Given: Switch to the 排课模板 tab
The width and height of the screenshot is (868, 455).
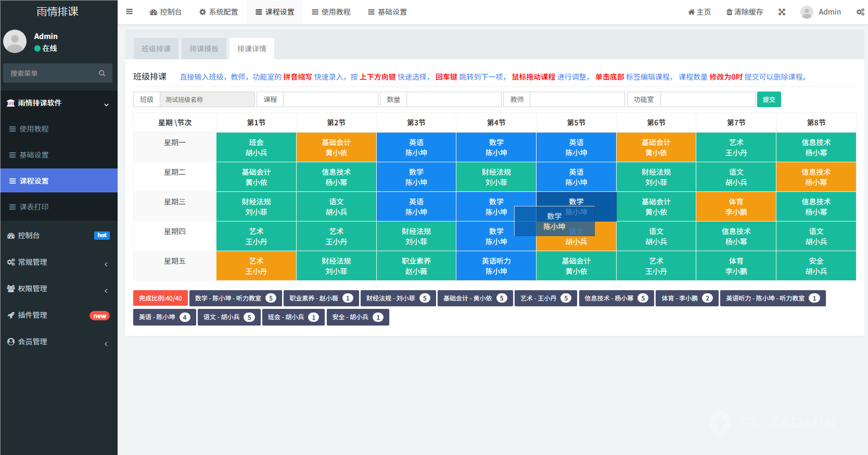Looking at the screenshot, I should tap(204, 49).
